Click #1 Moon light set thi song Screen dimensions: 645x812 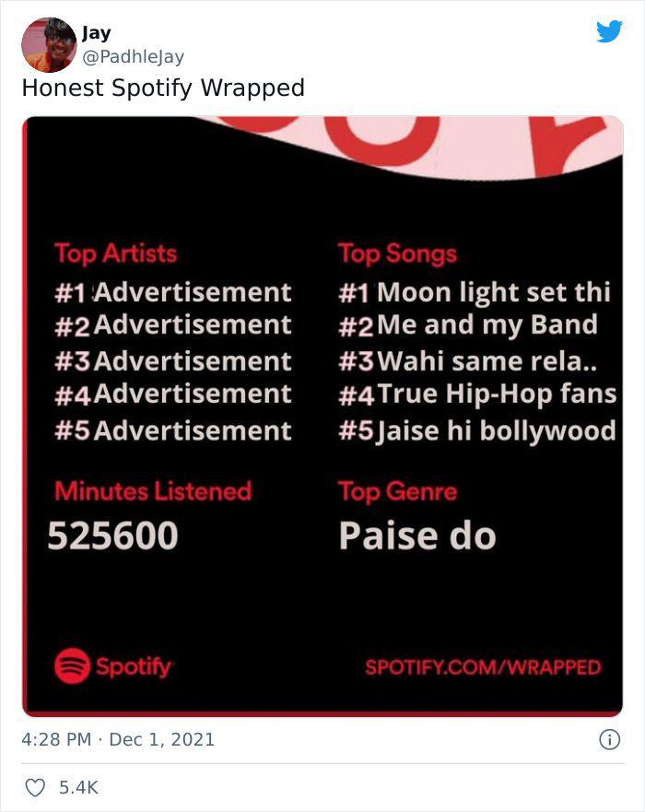click(x=475, y=292)
